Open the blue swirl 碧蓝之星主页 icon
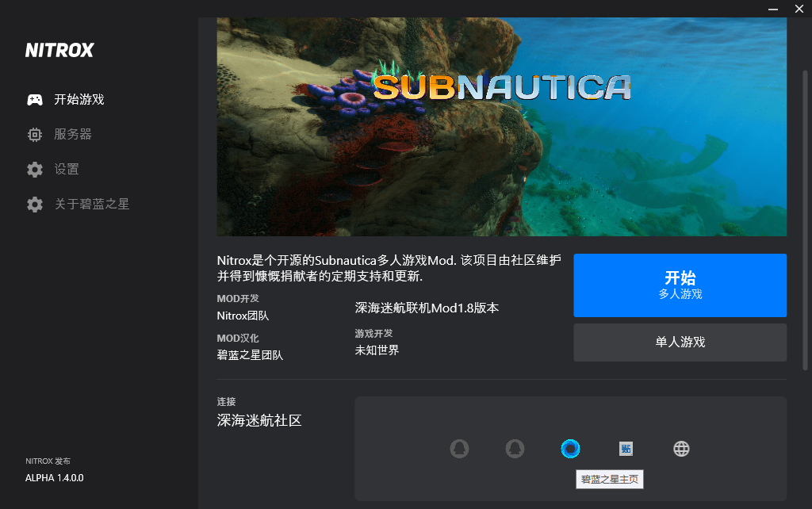 (x=570, y=449)
